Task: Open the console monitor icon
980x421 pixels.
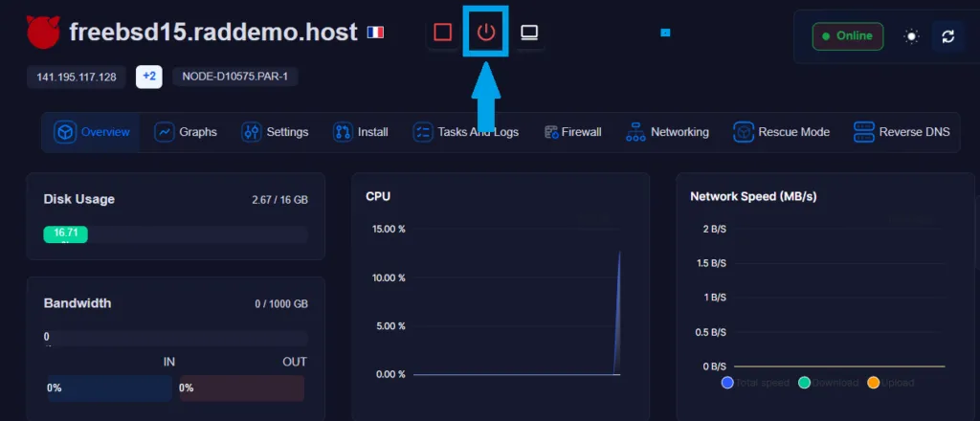Action: (x=529, y=32)
